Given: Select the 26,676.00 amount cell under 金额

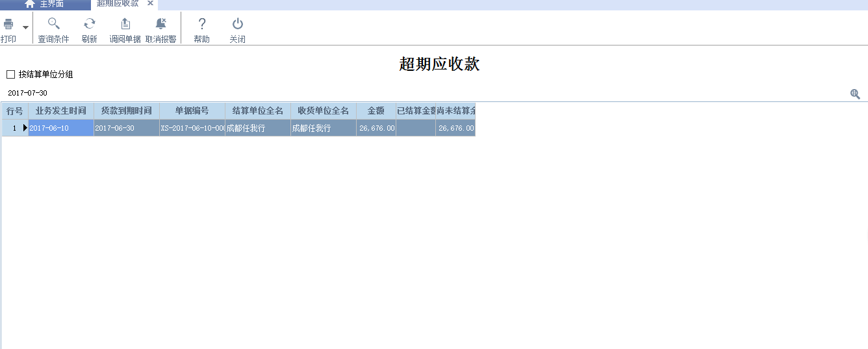Looking at the screenshot, I should tap(376, 128).
